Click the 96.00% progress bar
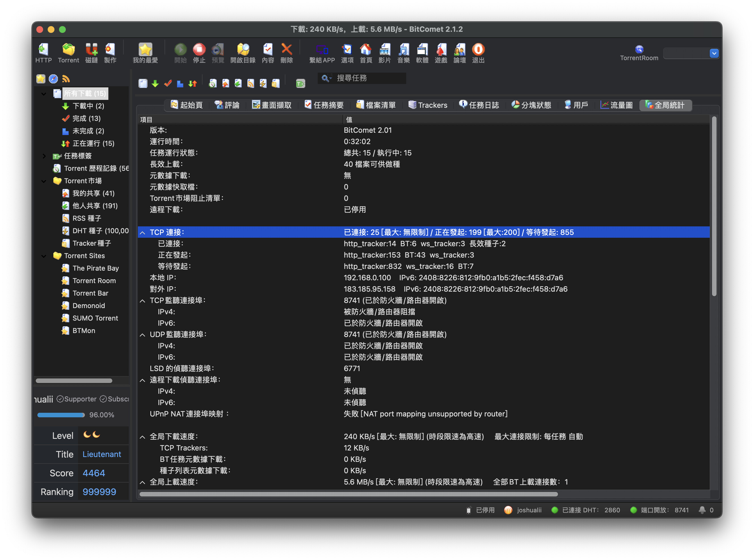The width and height of the screenshot is (754, 560). click(x=61, y=415)
